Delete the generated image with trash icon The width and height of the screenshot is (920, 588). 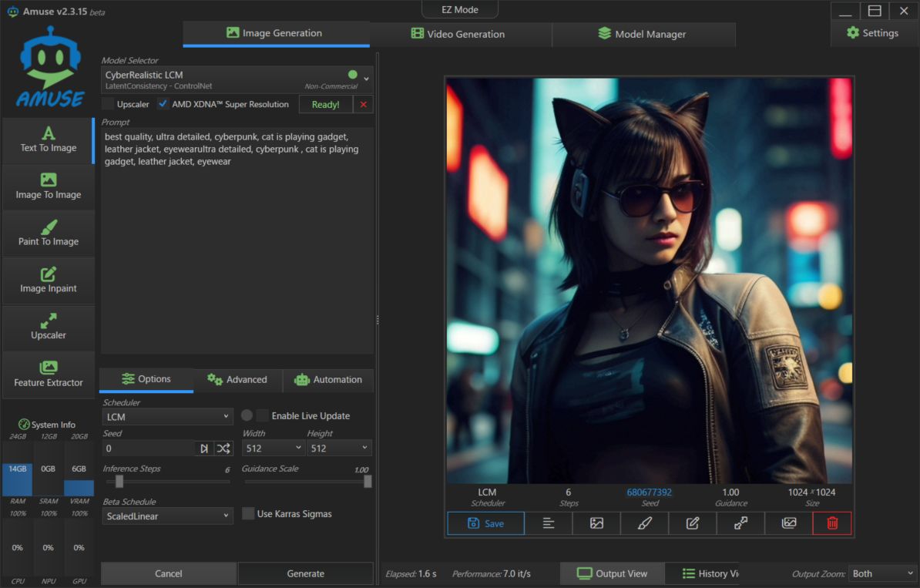click(x=832, y=523)
